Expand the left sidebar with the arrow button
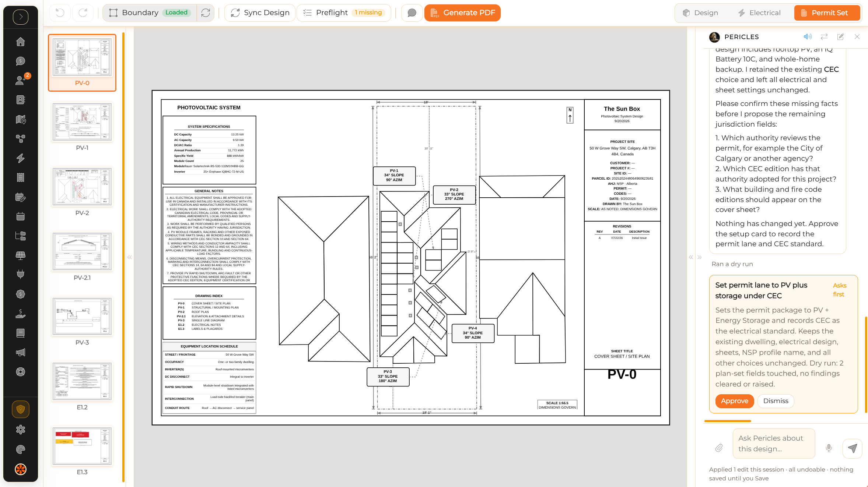This screenshot has width=868, height=487. (x=21, y=17)
